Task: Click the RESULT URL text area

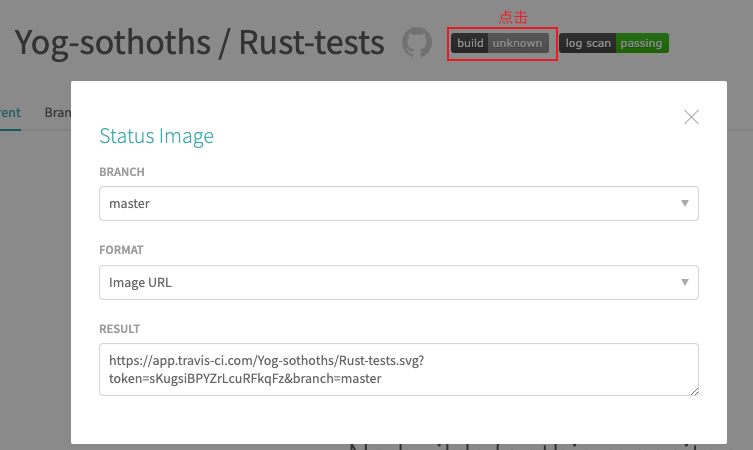Action: pos(399,369)
